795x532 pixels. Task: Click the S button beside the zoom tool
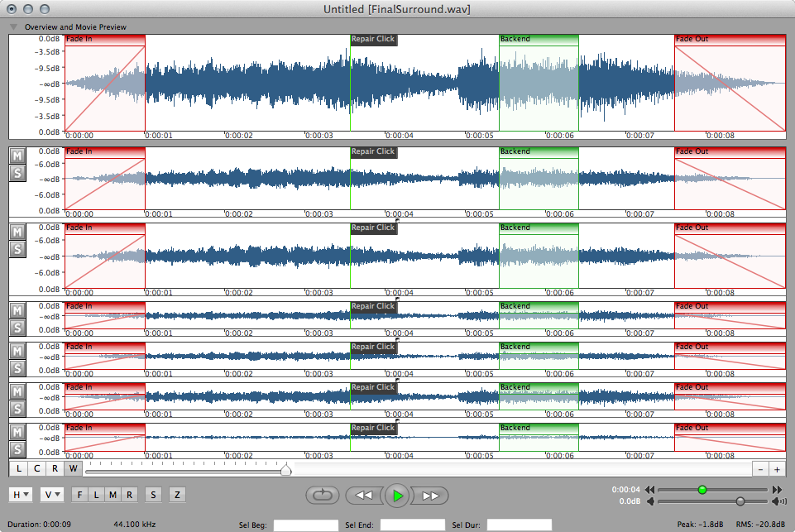[x=153, y=494]
